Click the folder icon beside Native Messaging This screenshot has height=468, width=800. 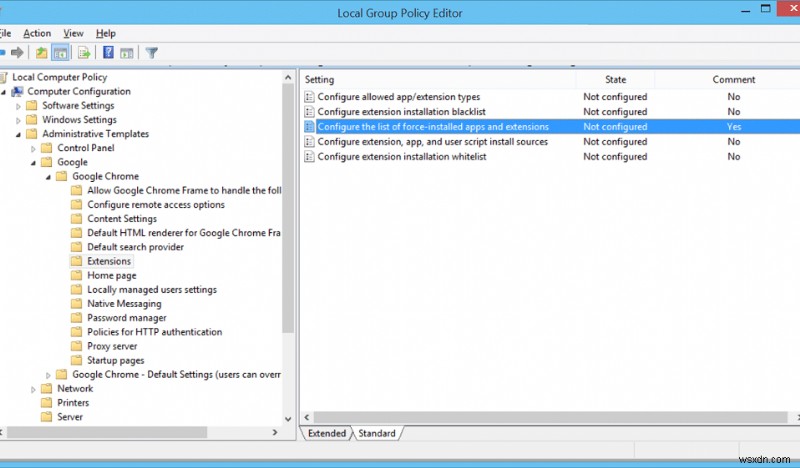77,304
